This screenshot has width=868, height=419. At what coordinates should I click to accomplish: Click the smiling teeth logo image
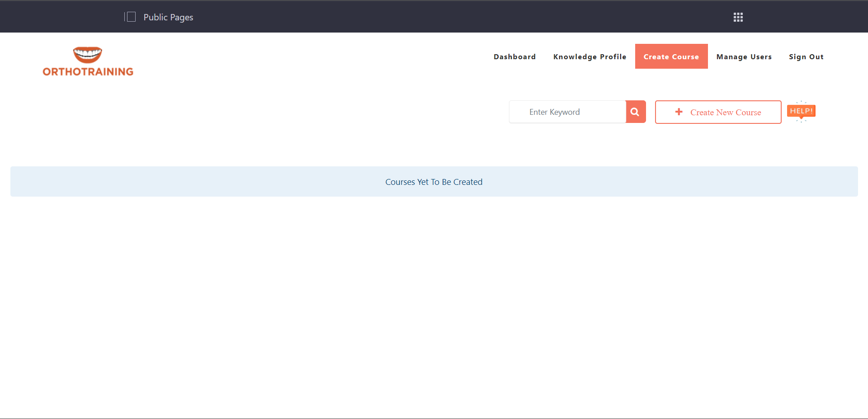point(88,55)
